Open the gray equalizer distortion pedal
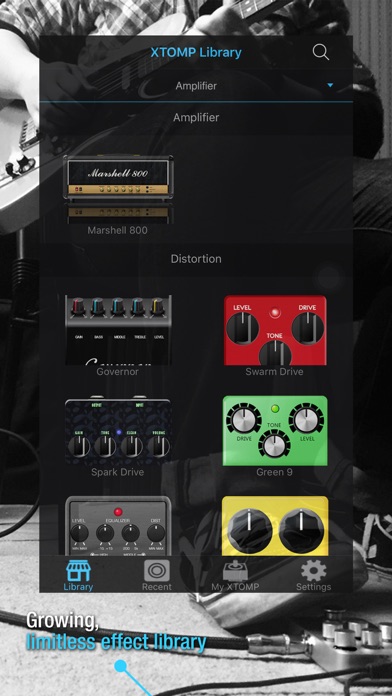Viewport: 392px width, 696px height. [x=118, y=526]
